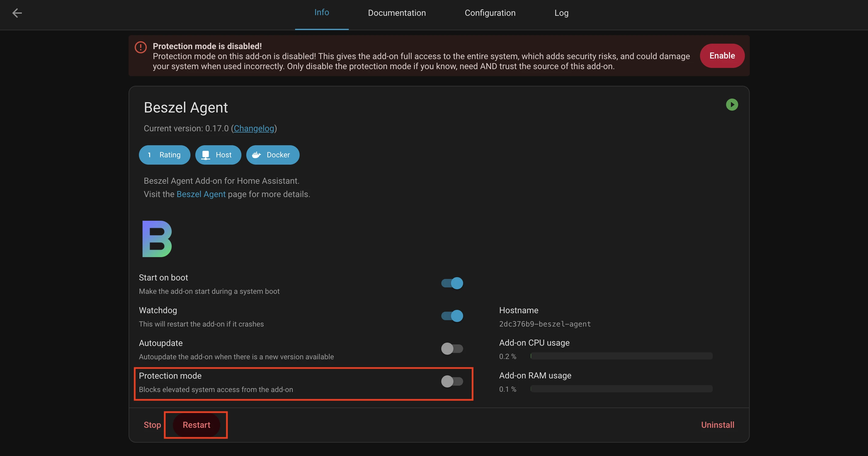Open the Configuration tab
This screenshot has width=868, height=456.
pyautogui.click(x=490, y=13)
